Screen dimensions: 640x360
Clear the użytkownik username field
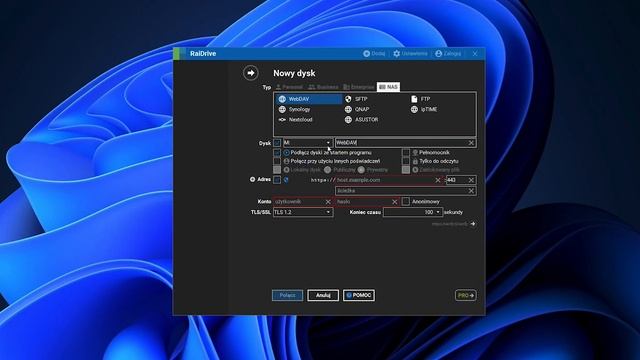[328, 202]
